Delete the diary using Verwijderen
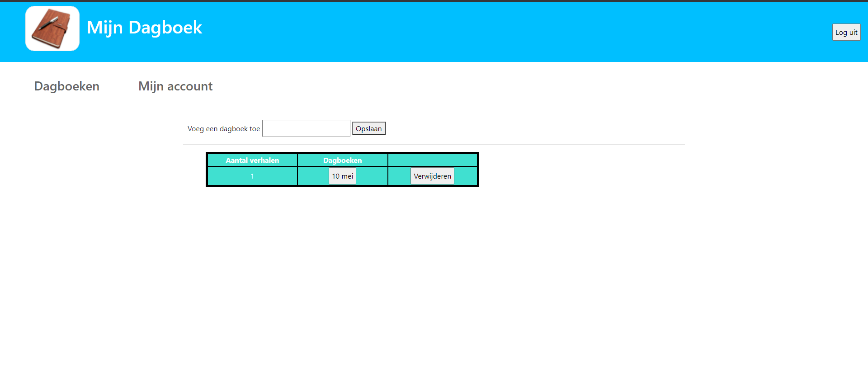Viewport: 868px width, 388px height. [x=432, y=176]
